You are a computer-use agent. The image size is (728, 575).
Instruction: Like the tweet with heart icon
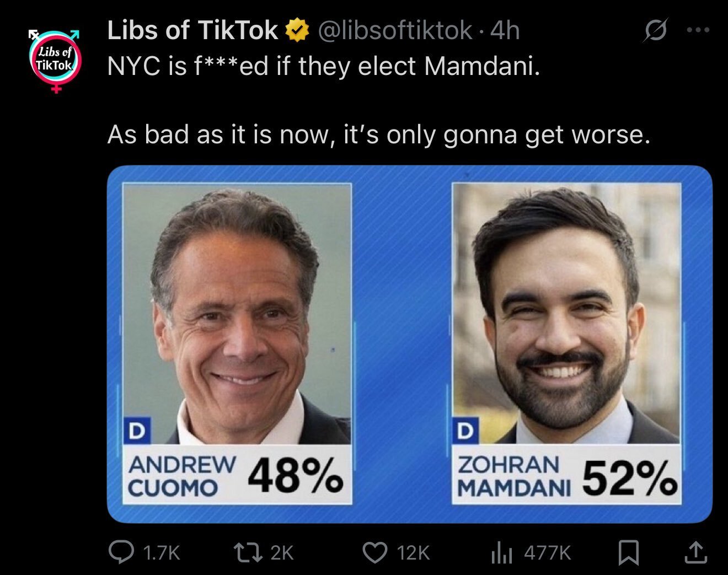coord(375,552)
